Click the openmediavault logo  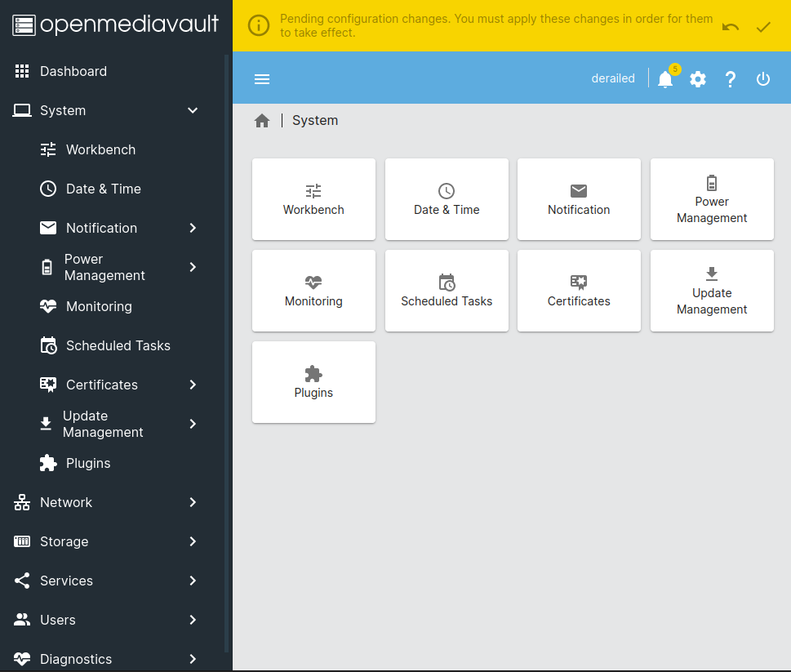tap(116, 24)
